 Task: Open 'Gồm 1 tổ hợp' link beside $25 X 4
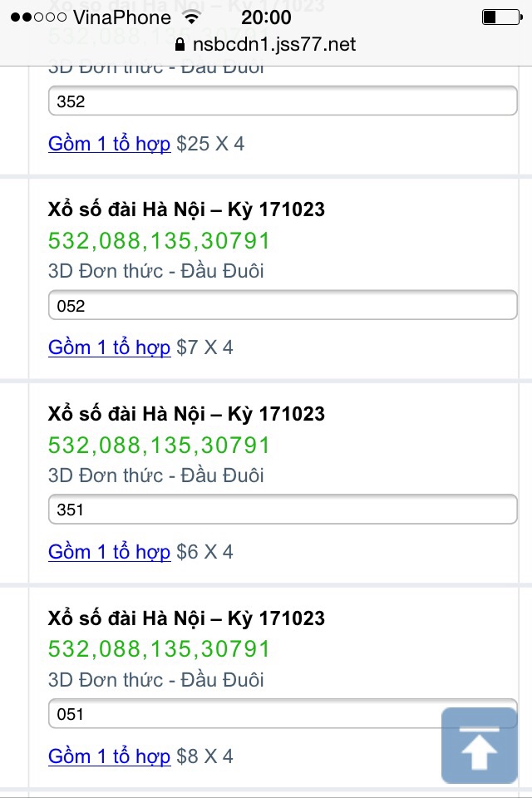(x=109, y=144)
